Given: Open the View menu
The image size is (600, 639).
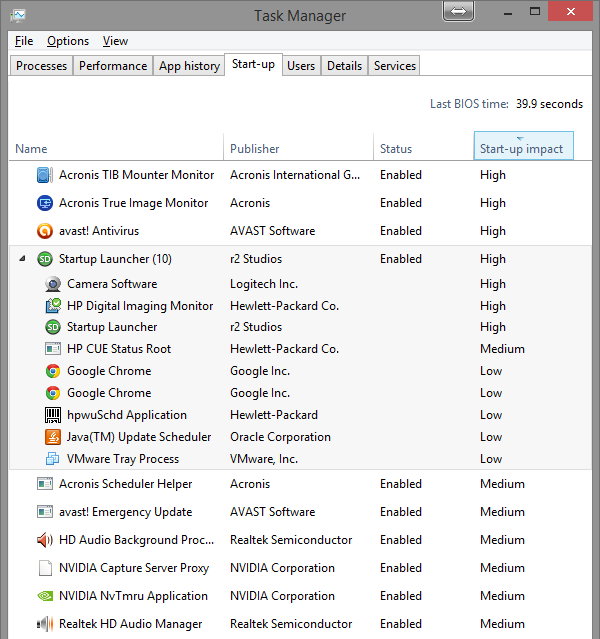Looking at the screenshot, I should (x=115, y=41).
